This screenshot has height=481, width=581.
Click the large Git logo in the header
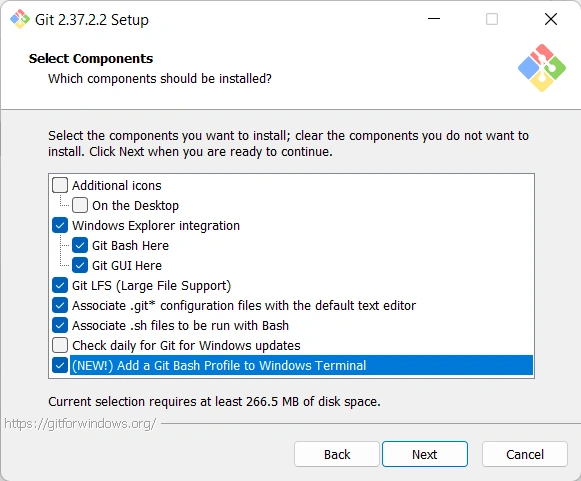(x=542, y=68)
